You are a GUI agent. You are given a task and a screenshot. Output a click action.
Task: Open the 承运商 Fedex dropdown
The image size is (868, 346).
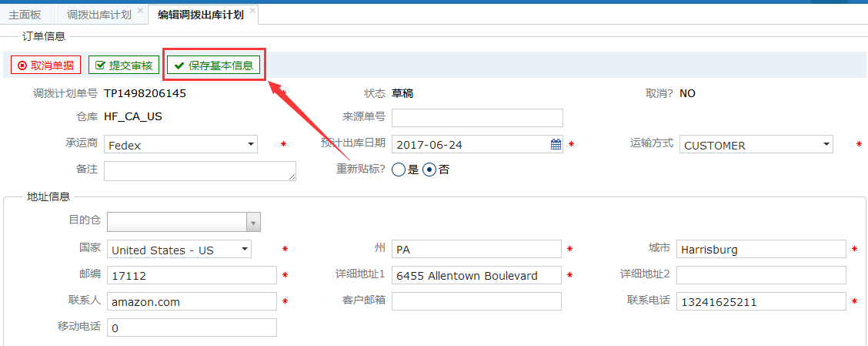181,145
